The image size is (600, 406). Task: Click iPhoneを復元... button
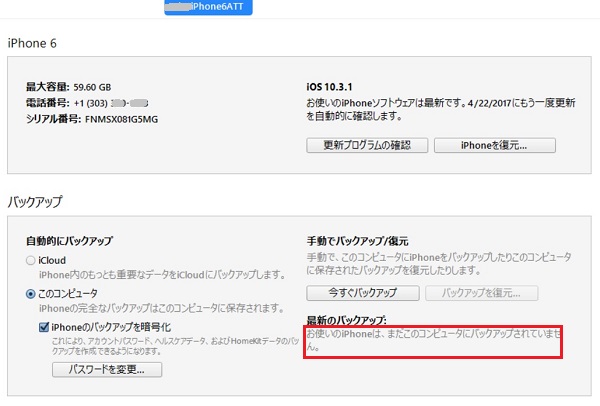click(494, 145)
